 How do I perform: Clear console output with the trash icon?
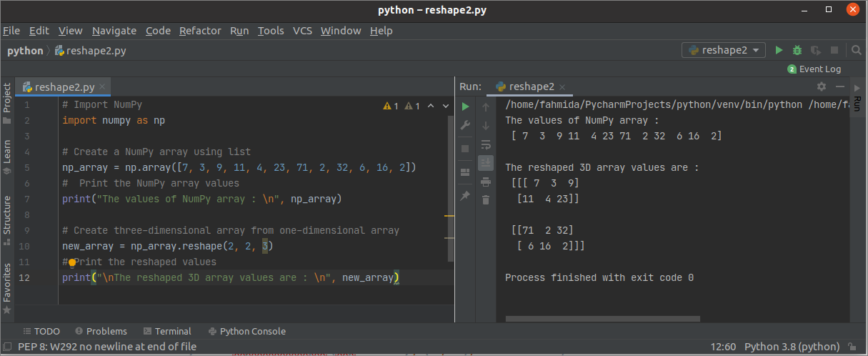click(486, 199)
